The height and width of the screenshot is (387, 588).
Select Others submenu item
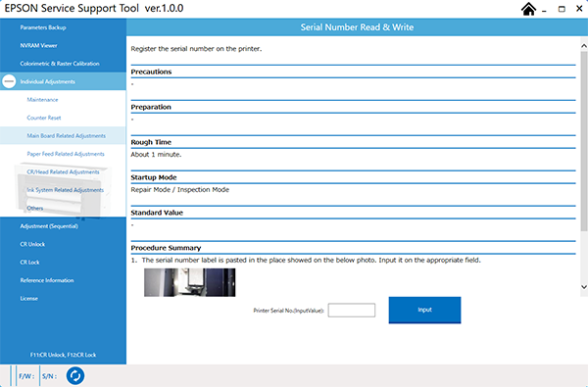point(35,208)
